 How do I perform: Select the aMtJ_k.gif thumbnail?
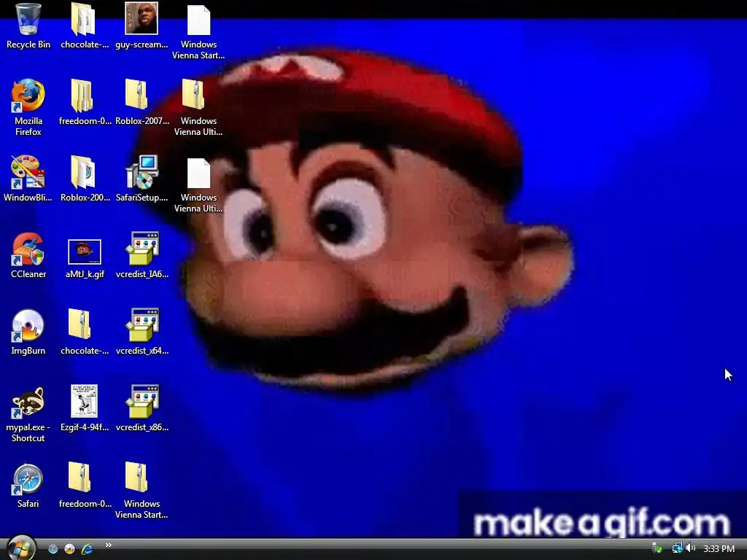[85, 252]
